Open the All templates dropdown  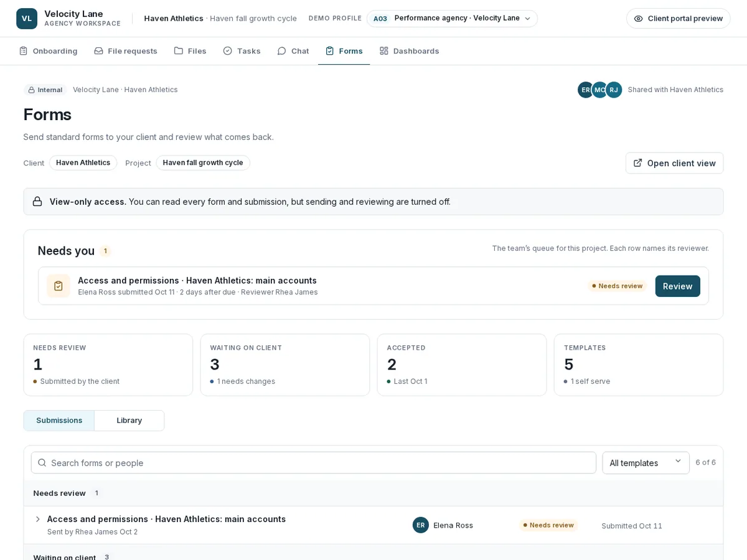(x=646, y=463)
